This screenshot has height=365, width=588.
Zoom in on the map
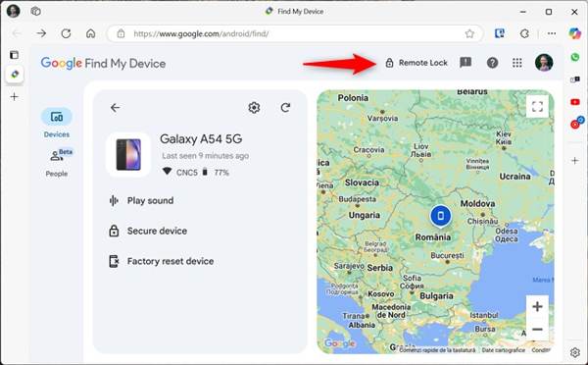pos(537,307)
